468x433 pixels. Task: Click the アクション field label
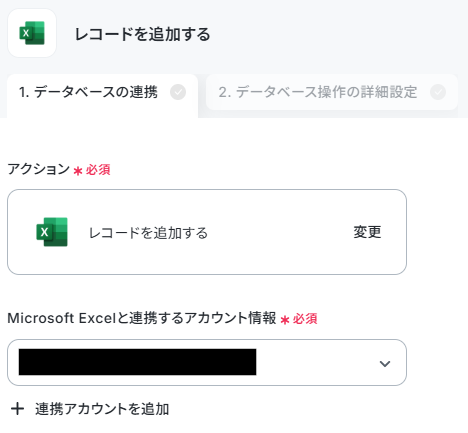point(39,169)
